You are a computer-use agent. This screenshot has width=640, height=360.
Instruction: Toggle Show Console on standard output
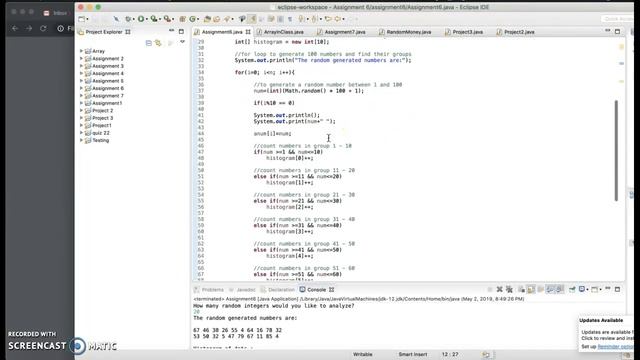click(550, 289)
